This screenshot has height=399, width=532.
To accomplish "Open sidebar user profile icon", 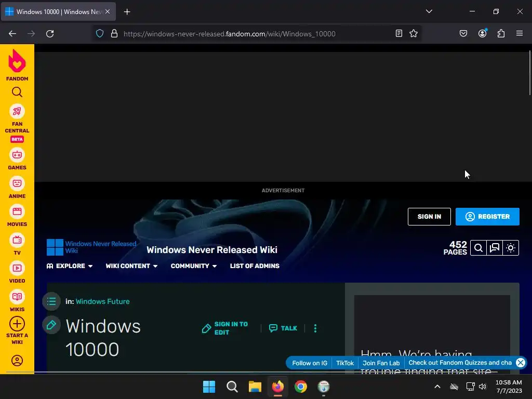I will tap(17, 361).
